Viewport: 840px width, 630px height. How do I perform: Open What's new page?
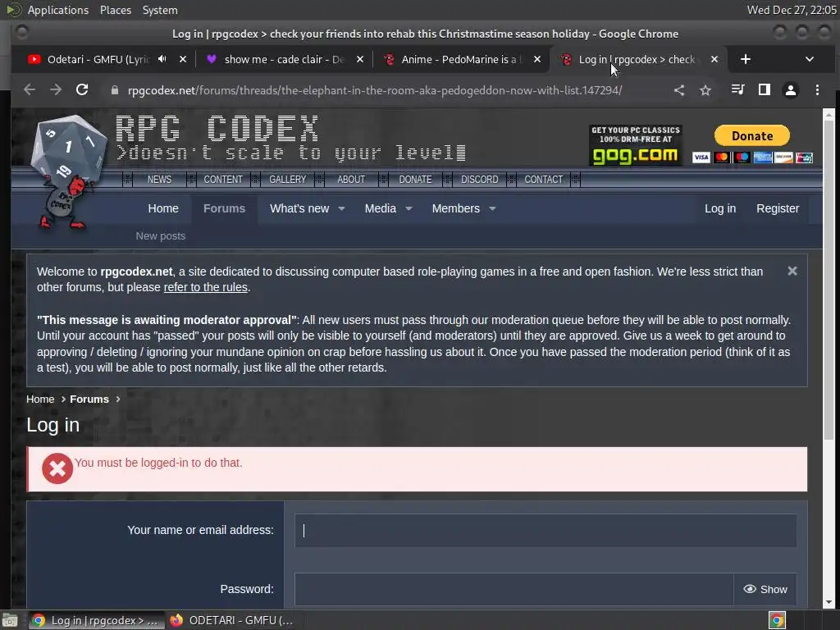pos(299,208)
